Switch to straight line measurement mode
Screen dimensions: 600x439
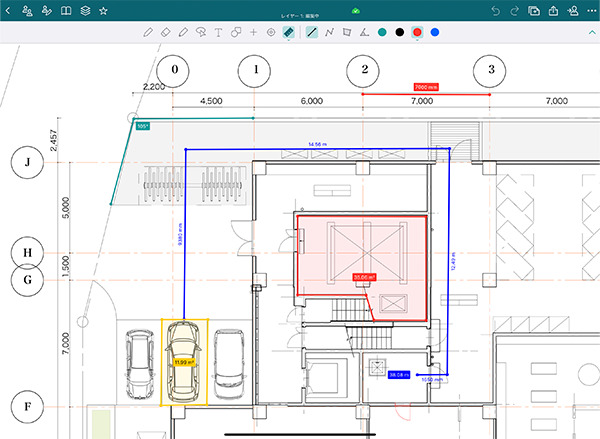pos(312,33)
